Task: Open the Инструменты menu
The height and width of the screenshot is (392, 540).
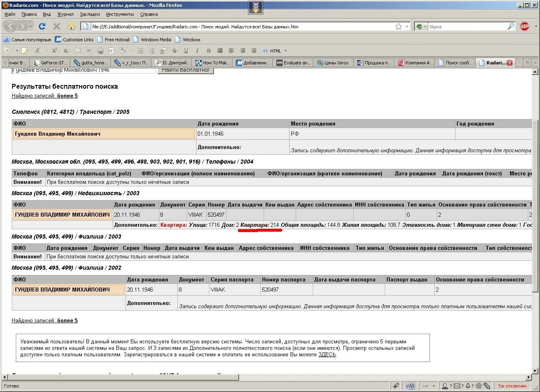Action: 120,14
